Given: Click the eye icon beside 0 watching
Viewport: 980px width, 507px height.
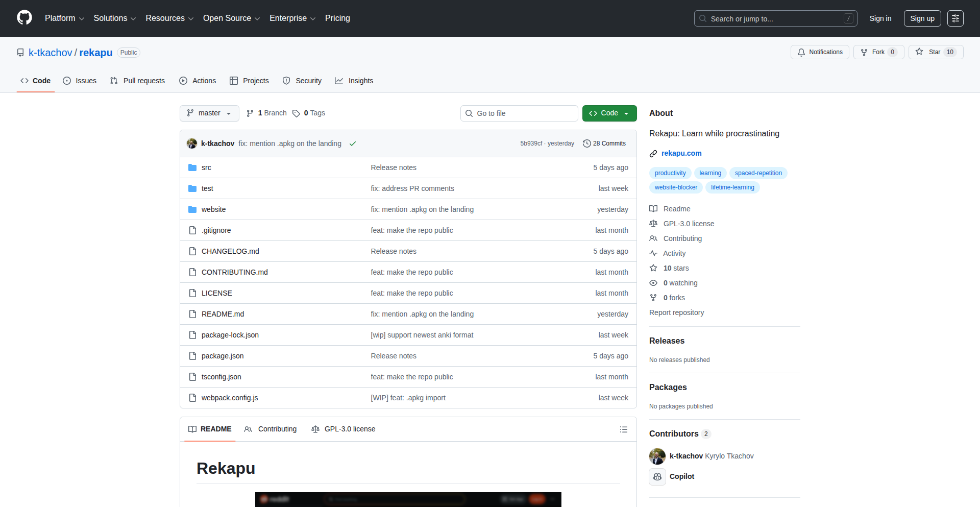Looking at the screenshot, I should tap(653, 283).
